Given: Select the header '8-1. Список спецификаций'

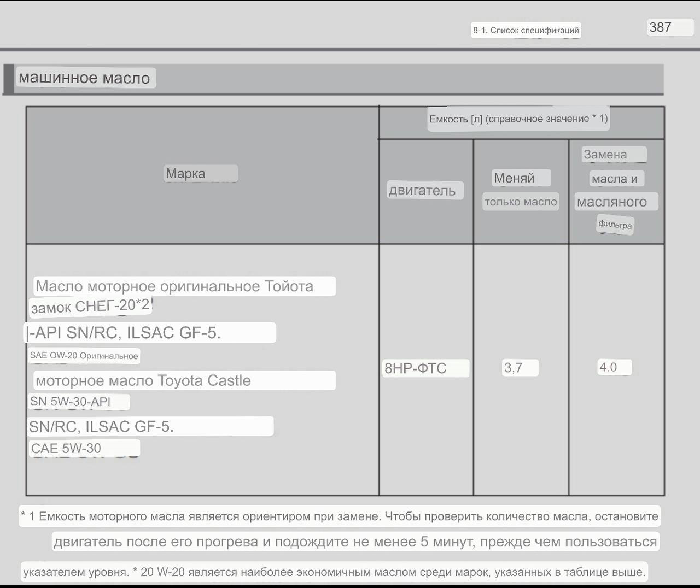Looking at the screenshot, I should (526, 30).
